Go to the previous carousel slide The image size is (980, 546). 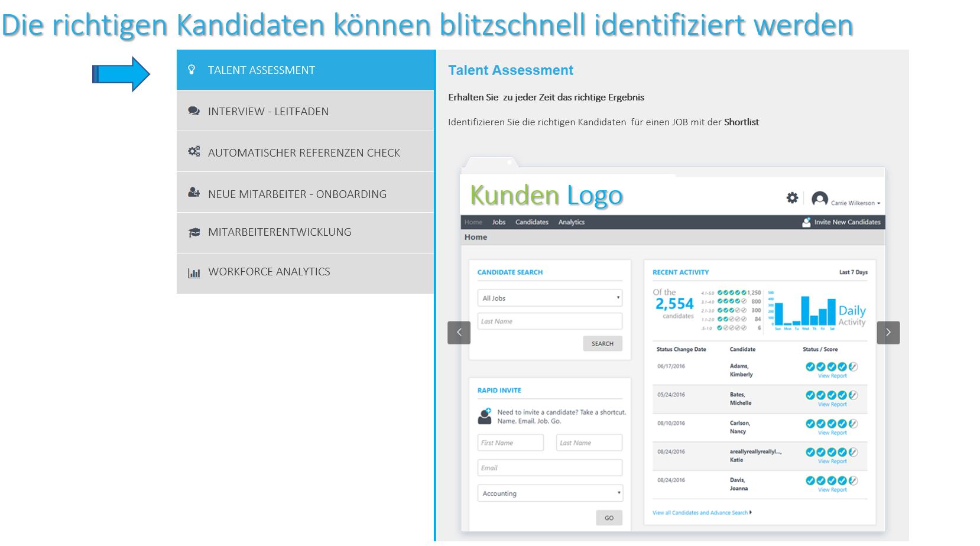(x=459, y=332)
